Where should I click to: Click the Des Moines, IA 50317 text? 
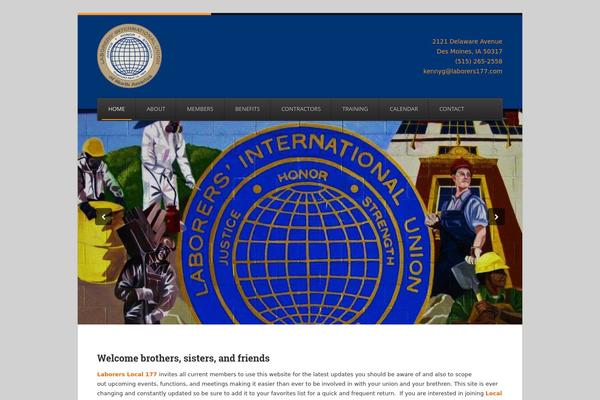[x=470, y=51]
